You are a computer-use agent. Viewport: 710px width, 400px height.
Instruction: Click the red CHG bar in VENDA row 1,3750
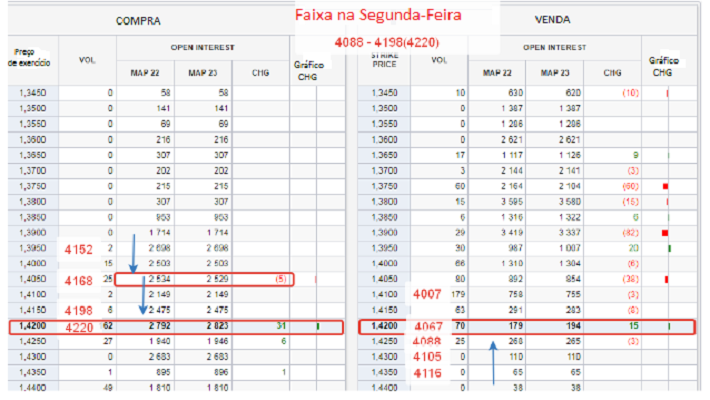pos(664,187)
